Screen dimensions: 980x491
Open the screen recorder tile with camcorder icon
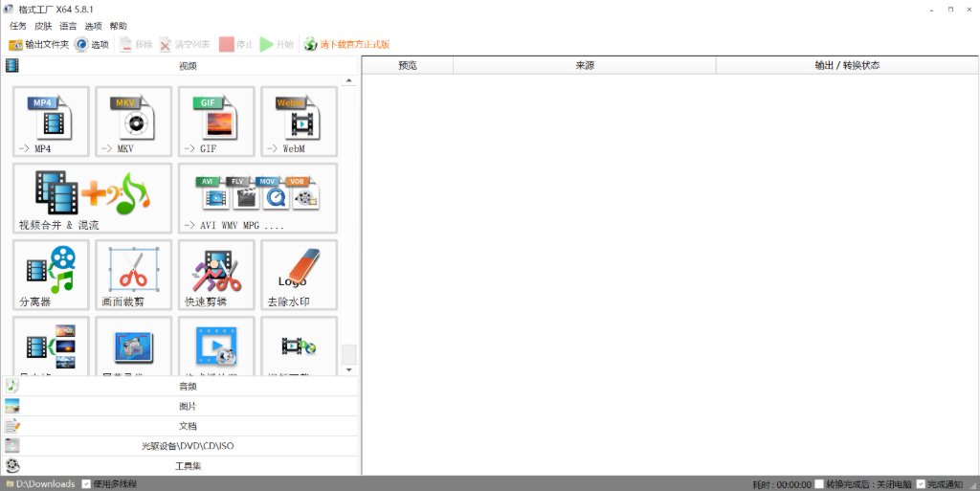tap(133, 346)
